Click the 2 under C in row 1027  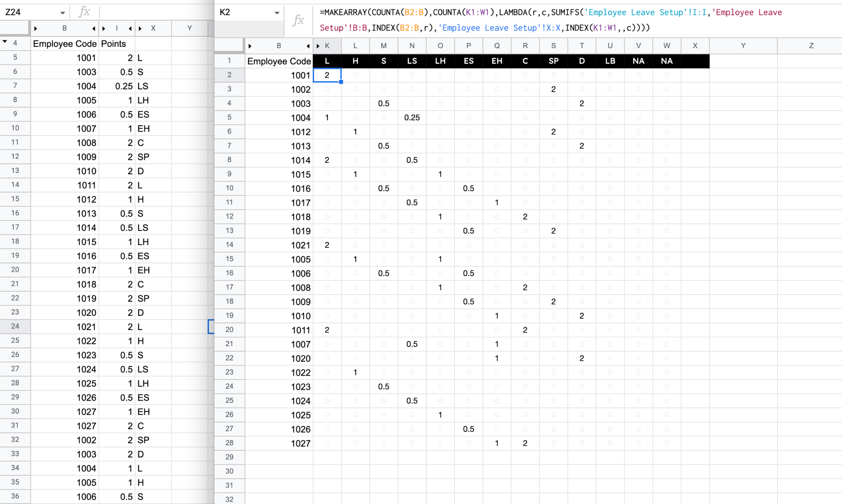pyautogui.click(x=525, y=444)
